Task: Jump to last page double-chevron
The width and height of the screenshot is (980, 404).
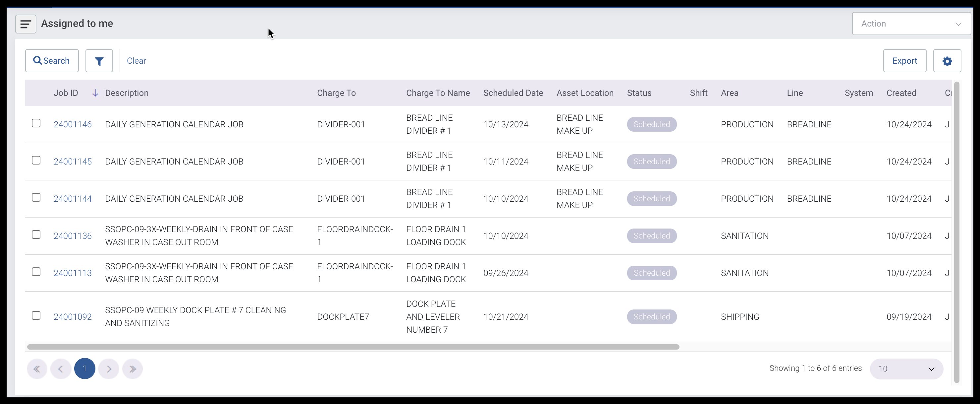Action: pyautogui.click(x=133, y=369)
